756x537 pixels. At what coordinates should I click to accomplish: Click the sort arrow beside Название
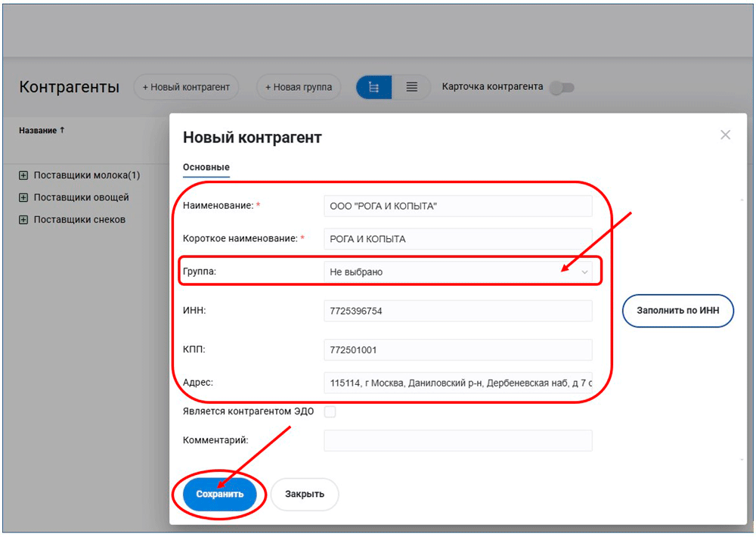tap(62, 130)
